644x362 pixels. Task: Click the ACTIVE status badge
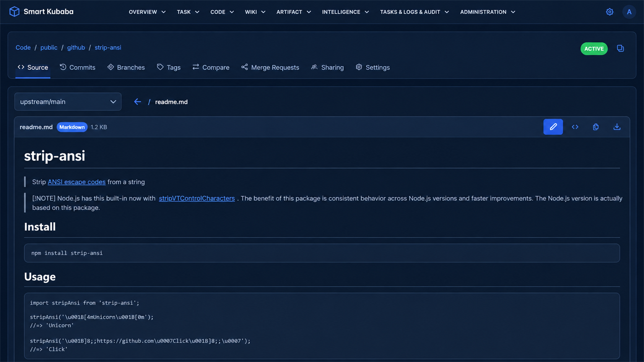pyautogui.click(x=594, y=49)
